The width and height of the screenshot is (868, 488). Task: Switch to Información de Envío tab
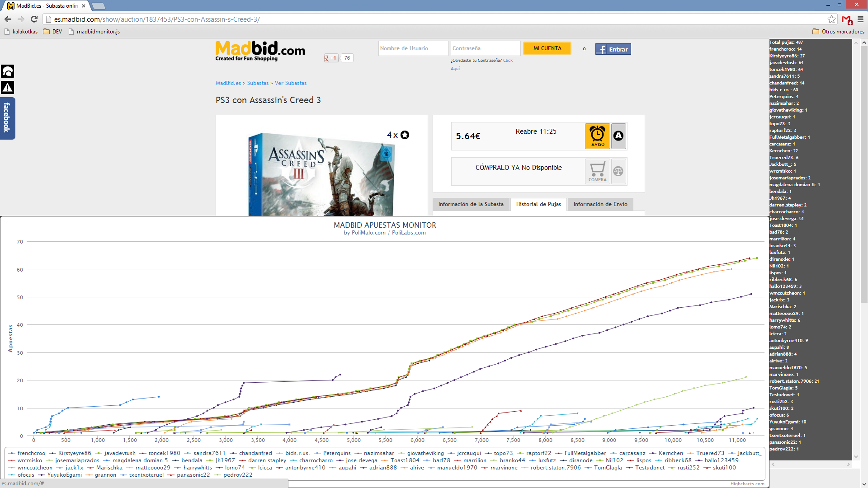click(600, 204)
